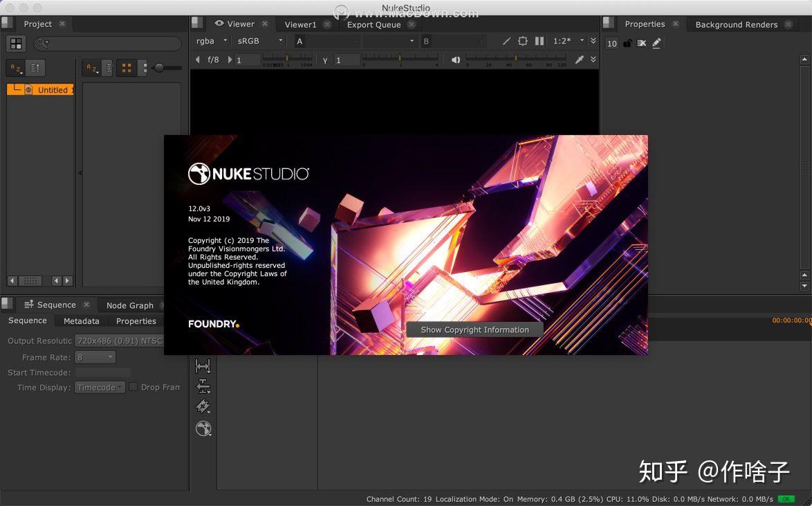Switch the bin to orange thumbnail grid view
This screenshot has width=812, height=506.
[126, 68]
